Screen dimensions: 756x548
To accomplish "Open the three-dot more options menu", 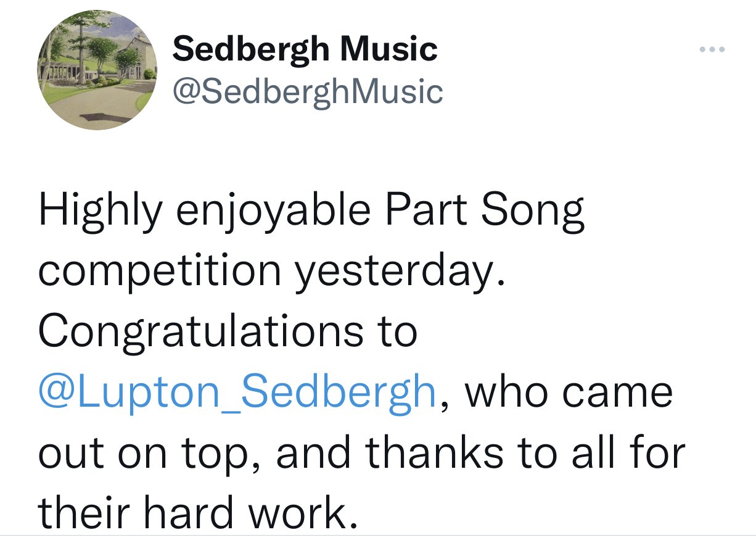I will pos(712,49).
